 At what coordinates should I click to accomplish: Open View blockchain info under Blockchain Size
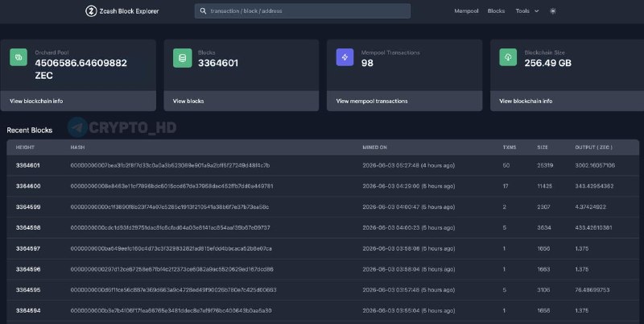click(x=526, y=101)
